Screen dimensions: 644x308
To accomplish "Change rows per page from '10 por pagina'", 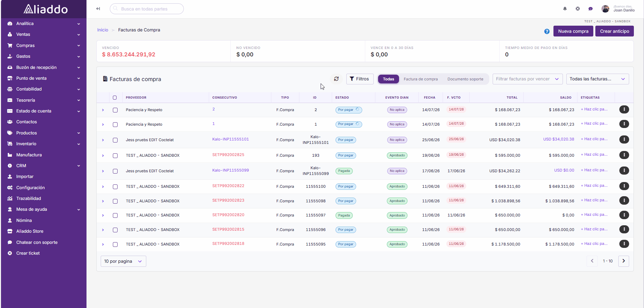I will point(123,261).
